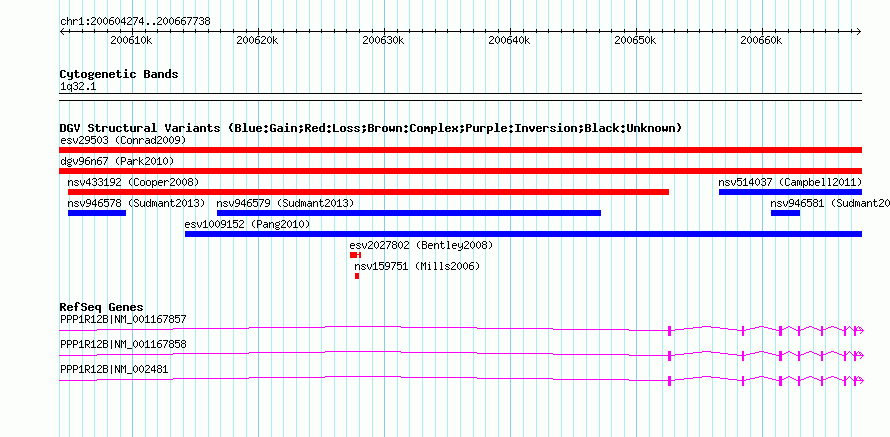
Task: Click the 200630k ruler label
Action: pos(383,40)
